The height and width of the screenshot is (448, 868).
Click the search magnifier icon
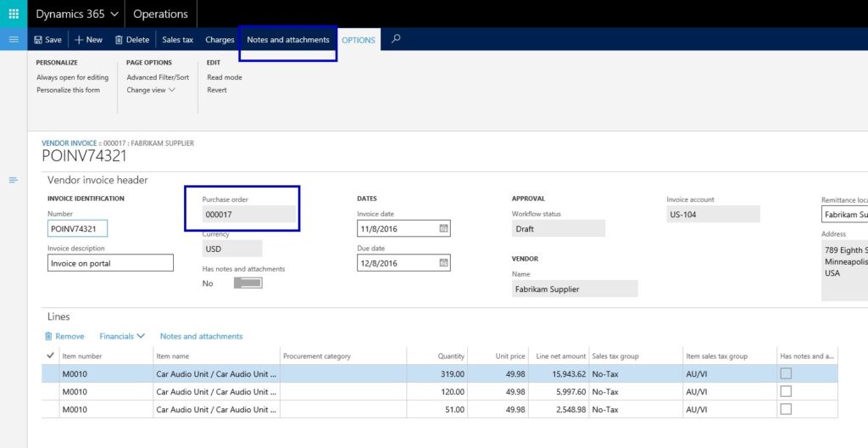pyautogui.click(x=396, y=39)
